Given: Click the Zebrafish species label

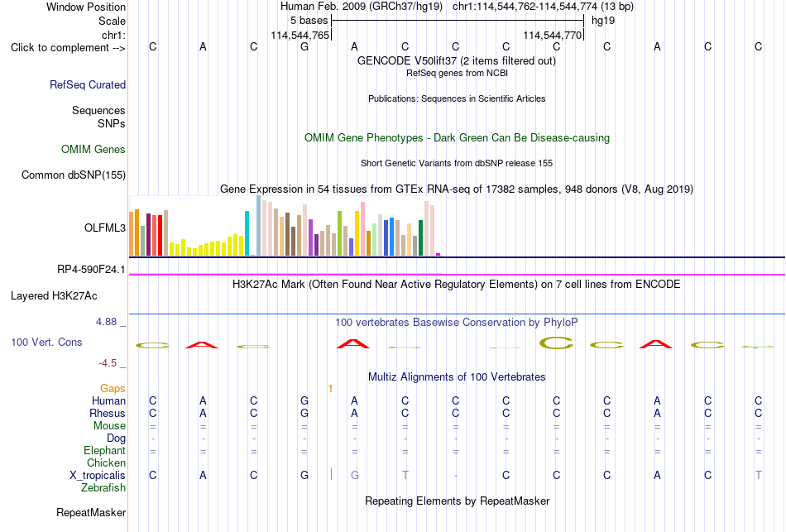Looking at the screenshot, I should click(103, 487).
